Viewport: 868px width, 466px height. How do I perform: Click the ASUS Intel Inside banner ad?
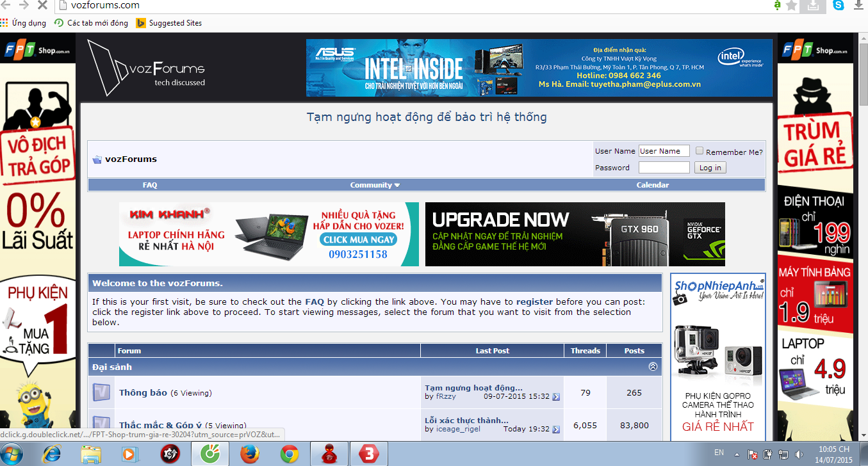(x=539, y=68)
